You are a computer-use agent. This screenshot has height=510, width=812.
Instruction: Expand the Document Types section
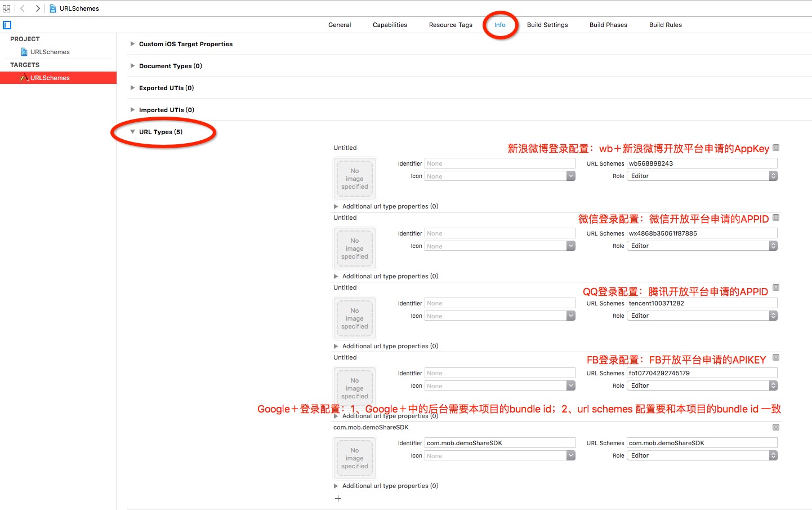133,66
